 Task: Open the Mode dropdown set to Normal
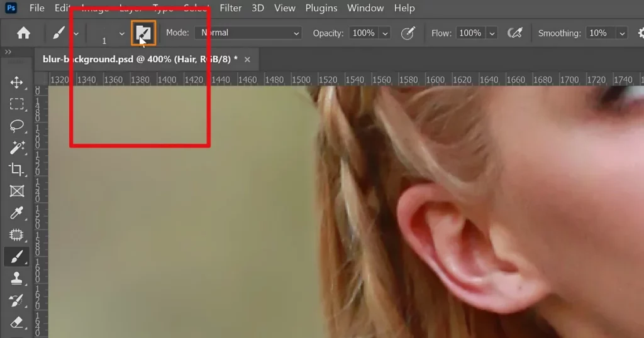(x=248, y=33)
